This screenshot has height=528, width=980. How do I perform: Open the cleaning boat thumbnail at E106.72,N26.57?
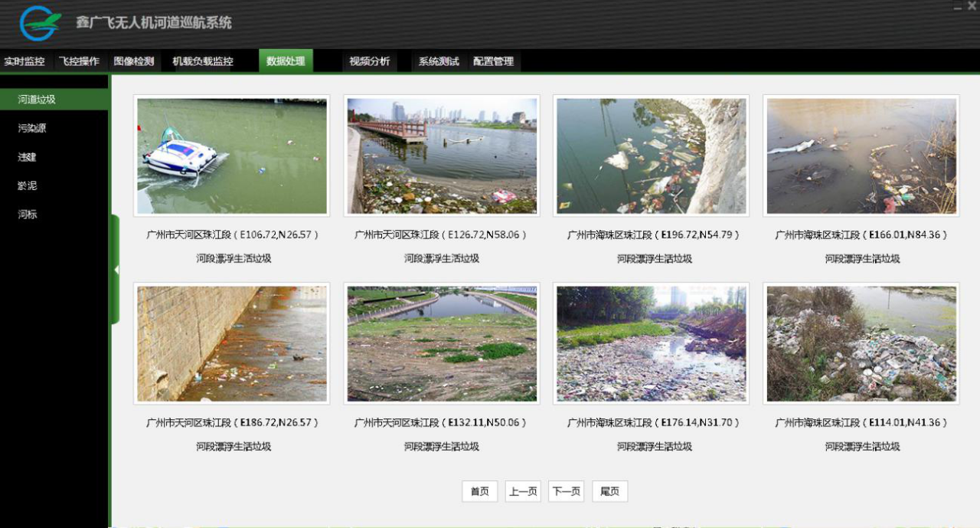(x=232, y=156)
